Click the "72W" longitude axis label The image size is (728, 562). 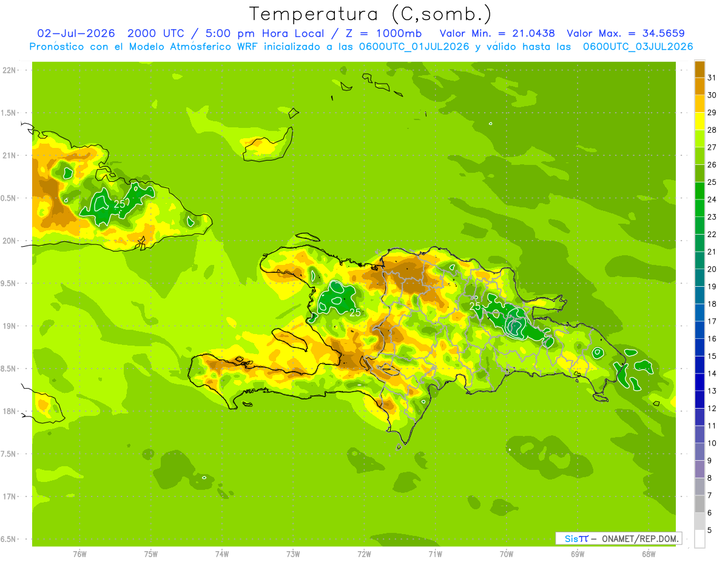click(x=364, y=554)
